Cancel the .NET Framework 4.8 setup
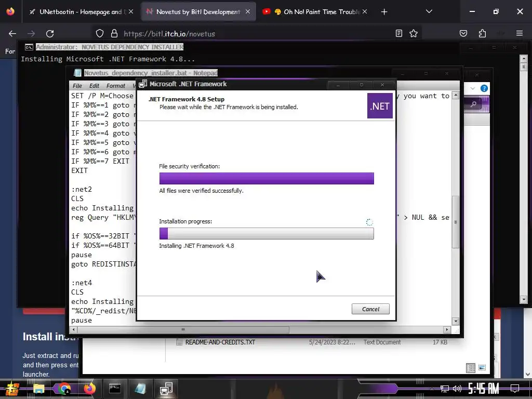This screenshot has height=399, width=532. point(370,309)
